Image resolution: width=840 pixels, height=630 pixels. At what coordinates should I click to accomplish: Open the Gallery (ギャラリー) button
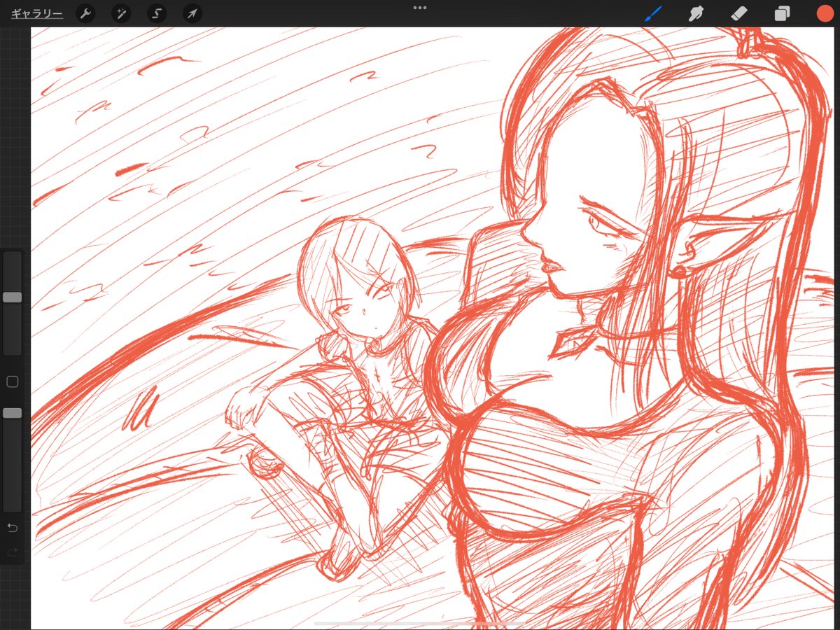[36, 13]
